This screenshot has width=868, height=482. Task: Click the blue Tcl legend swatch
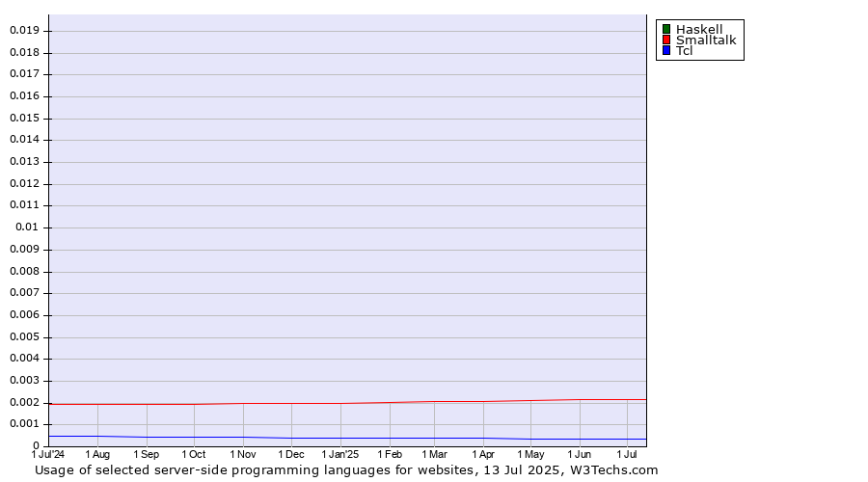point(666,50)
